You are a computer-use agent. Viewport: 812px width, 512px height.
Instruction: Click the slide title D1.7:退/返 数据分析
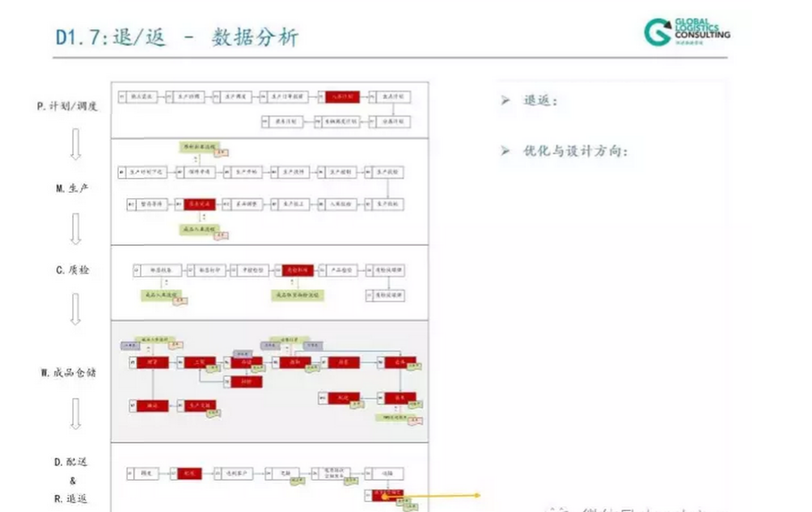tap(177, 37)
